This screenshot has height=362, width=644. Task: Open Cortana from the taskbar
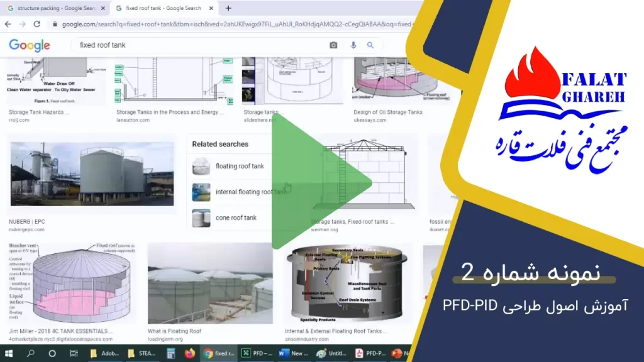(52, 353)
